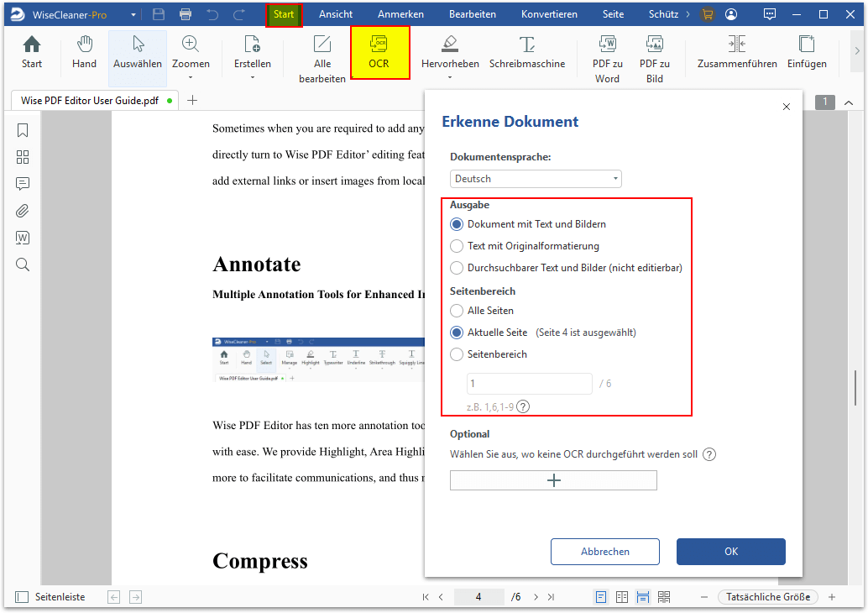Click the current page number field

pos(478,597)
